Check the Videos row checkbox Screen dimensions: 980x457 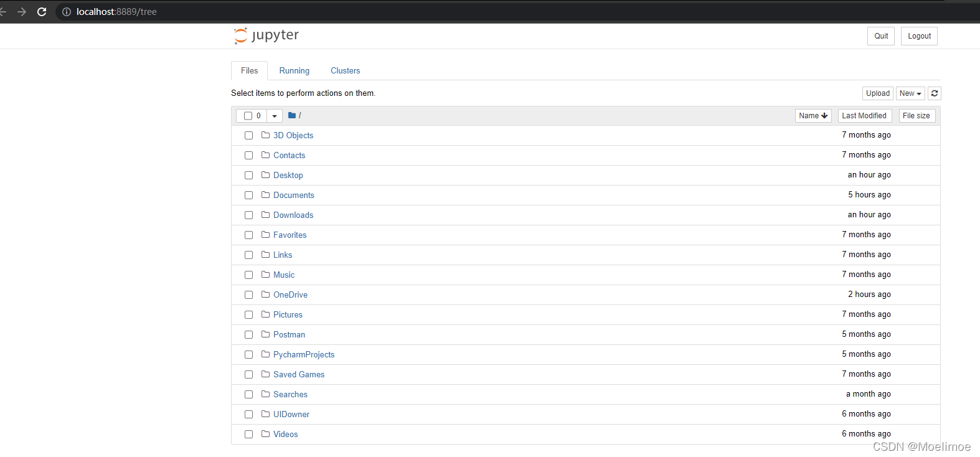coord(248,435)
